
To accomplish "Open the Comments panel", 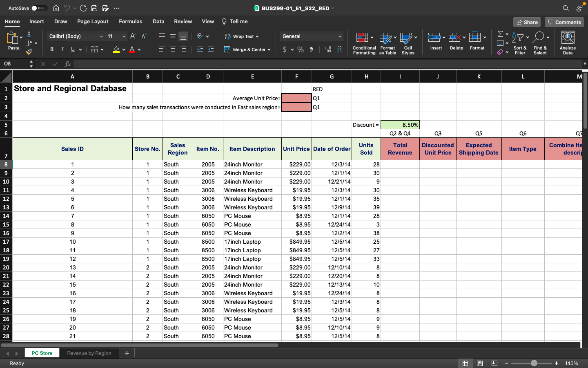I will click(564, 22).
